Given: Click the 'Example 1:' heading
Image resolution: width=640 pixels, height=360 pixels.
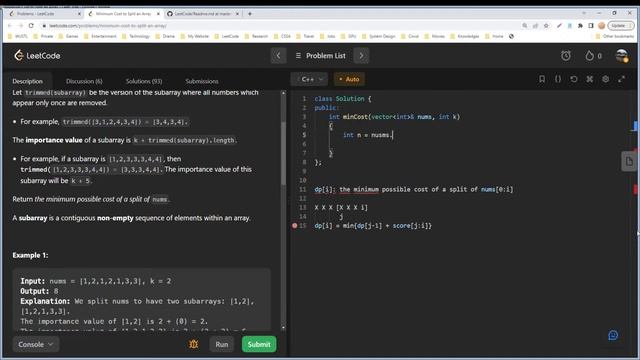Looking at the screenshot, I should pos(30,255).
